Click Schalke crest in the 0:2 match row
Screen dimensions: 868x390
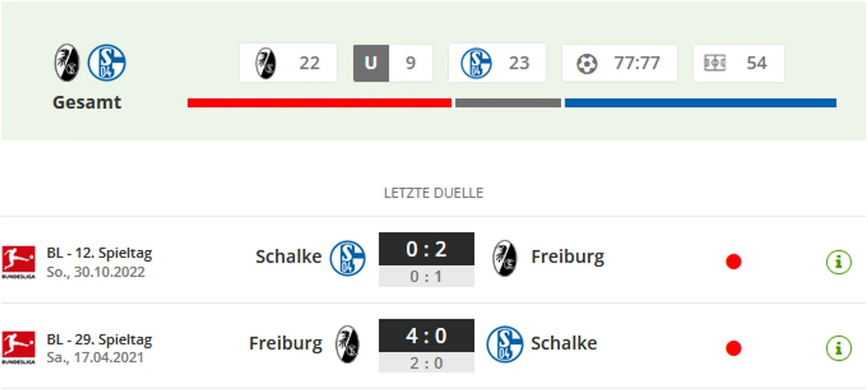[x=348, y=257]
